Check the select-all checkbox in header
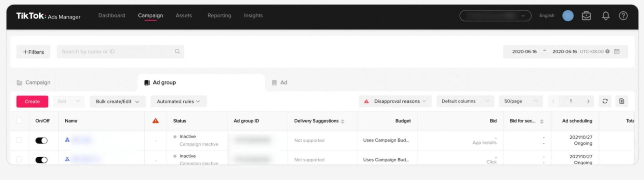This screenshot has height=185, width=644. (x=19, y=121)
